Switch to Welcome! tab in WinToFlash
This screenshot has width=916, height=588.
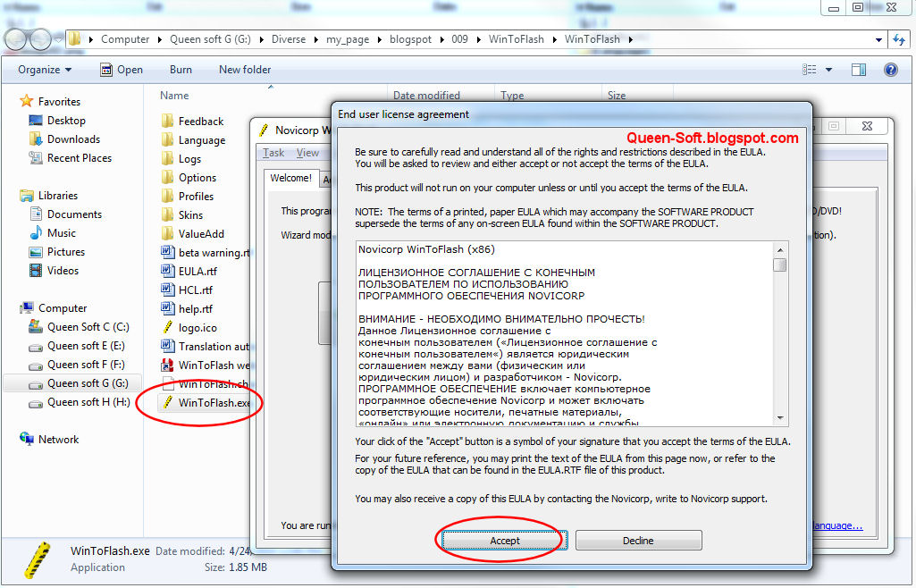pos(291,178)
